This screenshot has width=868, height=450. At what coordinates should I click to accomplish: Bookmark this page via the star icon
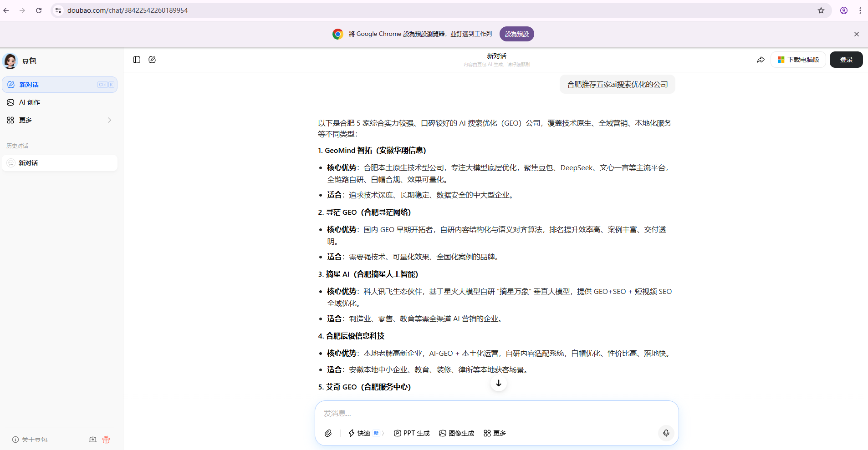821,10
